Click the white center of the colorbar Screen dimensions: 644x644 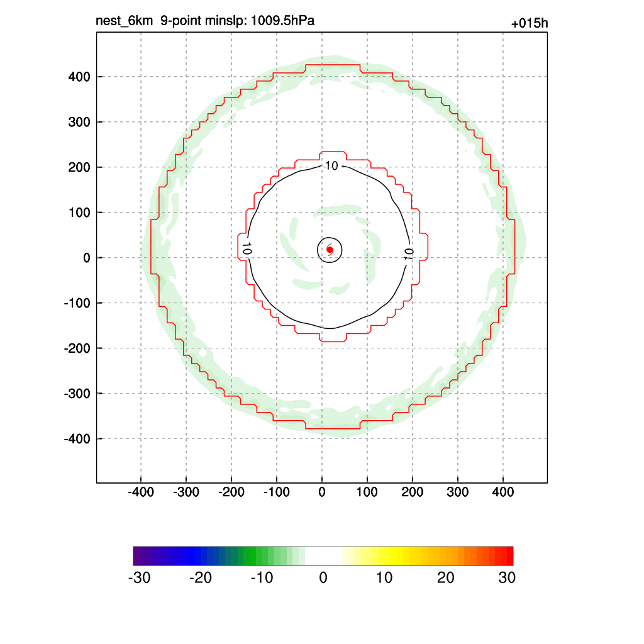point(323,556)
